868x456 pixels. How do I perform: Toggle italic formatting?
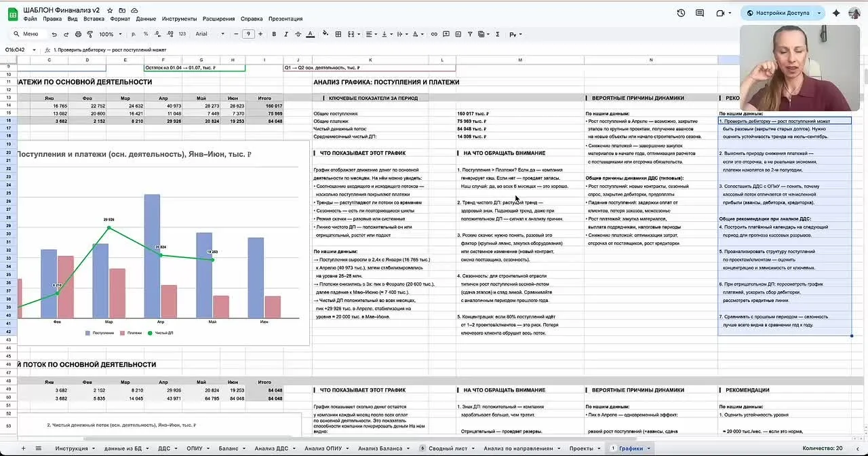tap(286, 34)
